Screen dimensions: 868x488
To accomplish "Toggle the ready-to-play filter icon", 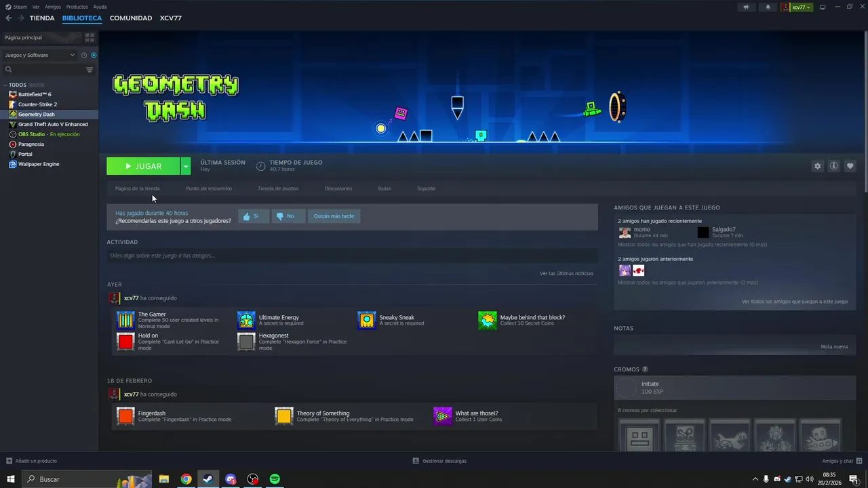I will click(94, 55).
